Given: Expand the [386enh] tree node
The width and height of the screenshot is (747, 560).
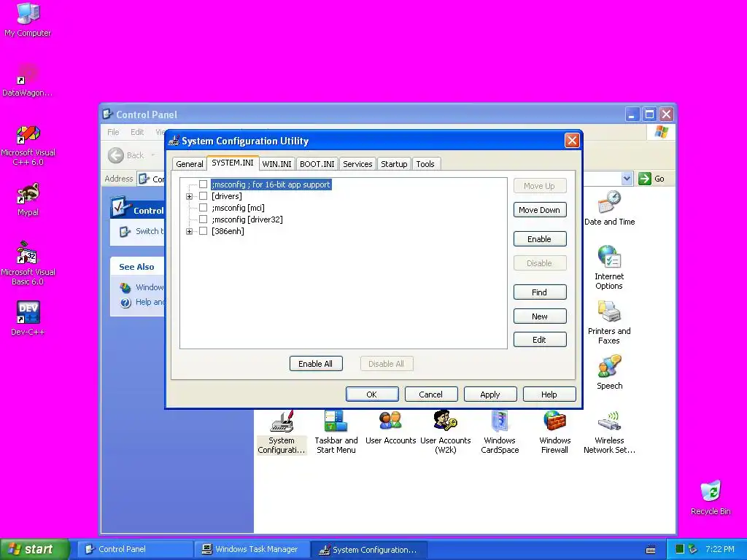Looking at the screenshot, I should pyautogui.click(x=189, y=231).
